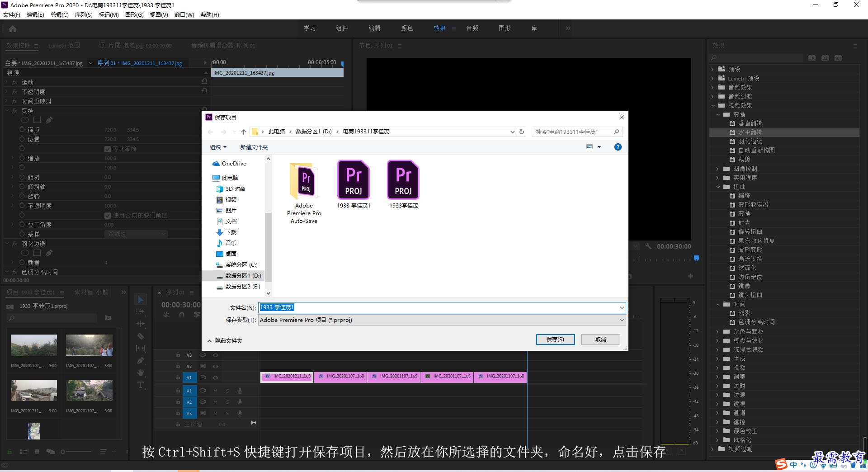Switch to the 音频 workspace tab
The image size is (868, 472).
click(x=472, y=28)
